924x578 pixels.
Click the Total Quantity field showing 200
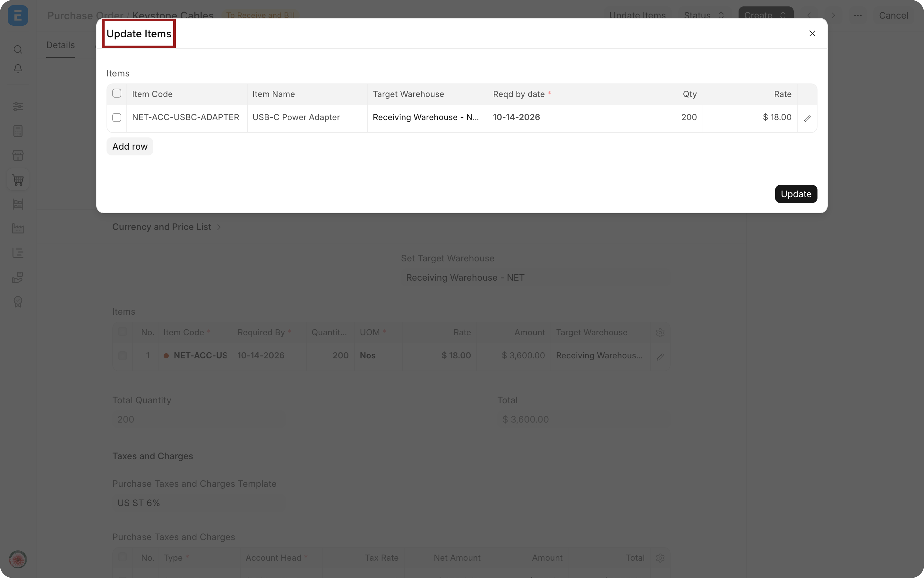[x=199, y=419]
